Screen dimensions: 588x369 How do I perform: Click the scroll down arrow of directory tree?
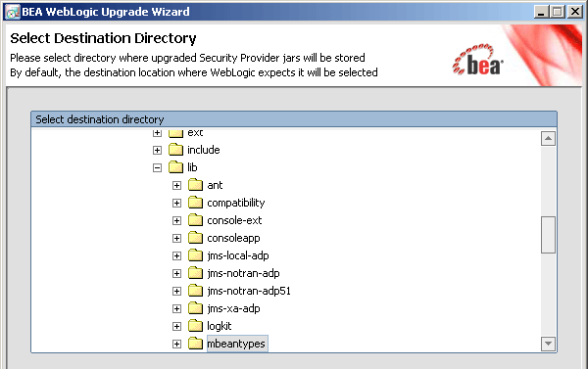(x=548, y=344)
